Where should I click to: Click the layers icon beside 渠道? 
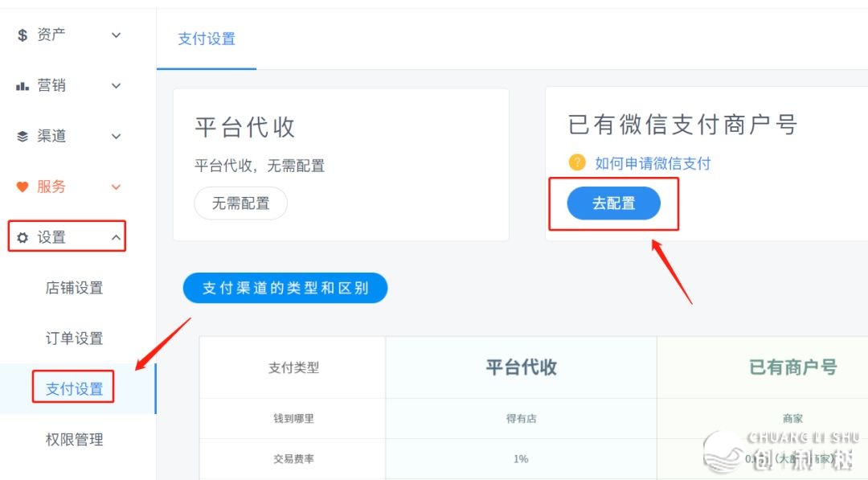23,137
